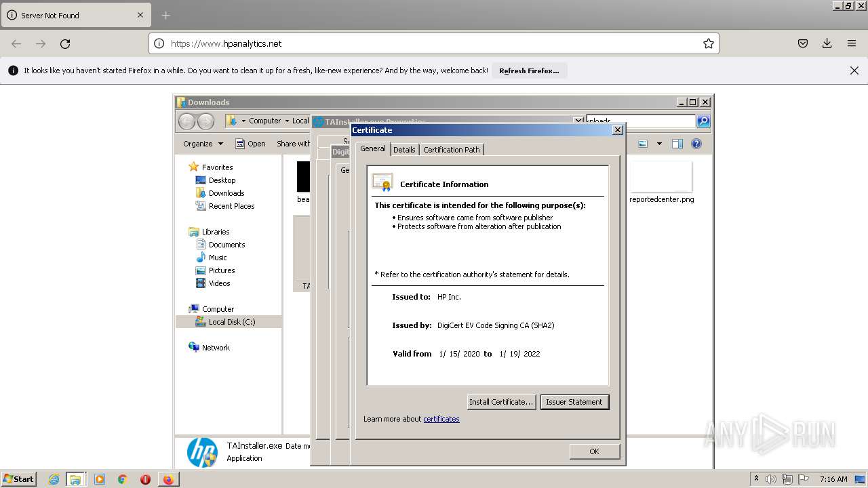Go back in Explorer Downloads window
The height and width of the screenshot is (488, 868).
tap(186, 121)
